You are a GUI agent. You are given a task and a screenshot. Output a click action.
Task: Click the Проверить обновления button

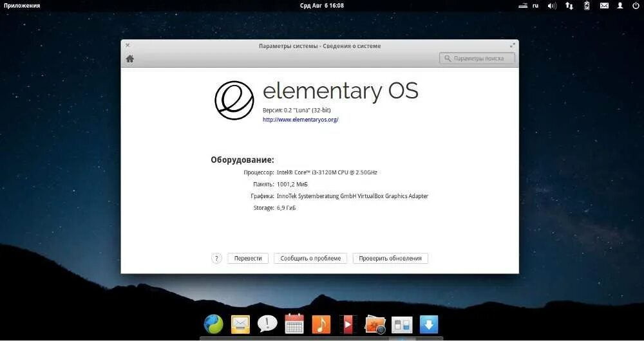[x=390, y=258]
